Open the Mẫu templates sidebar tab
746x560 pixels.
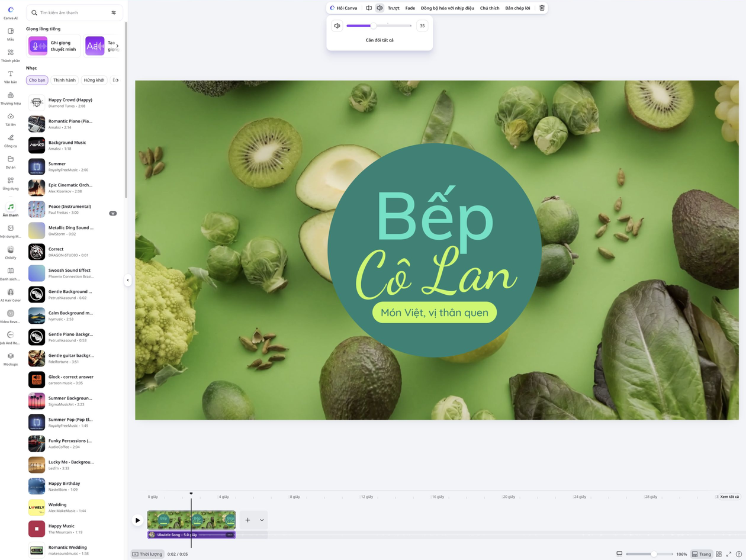(x=11, y=34)
